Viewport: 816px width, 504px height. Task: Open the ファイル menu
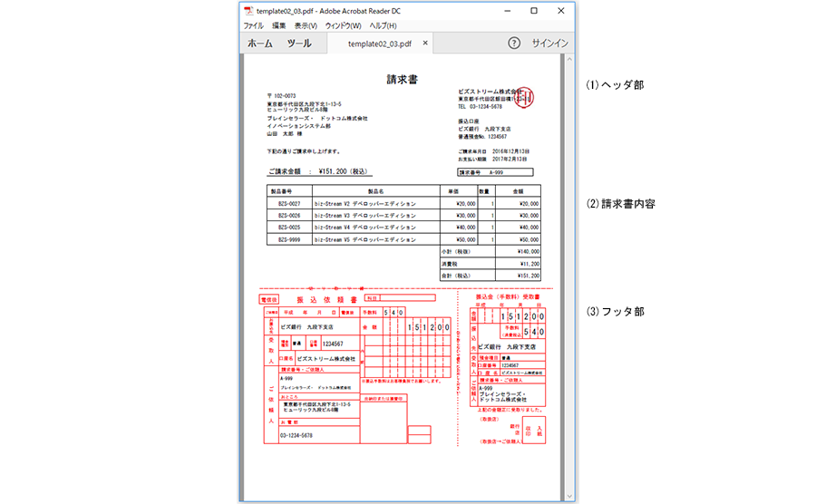(x=253, y=26)
